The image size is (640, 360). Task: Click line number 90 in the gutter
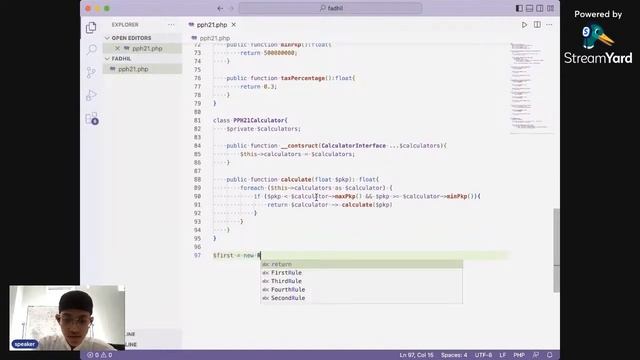[198, 196]
